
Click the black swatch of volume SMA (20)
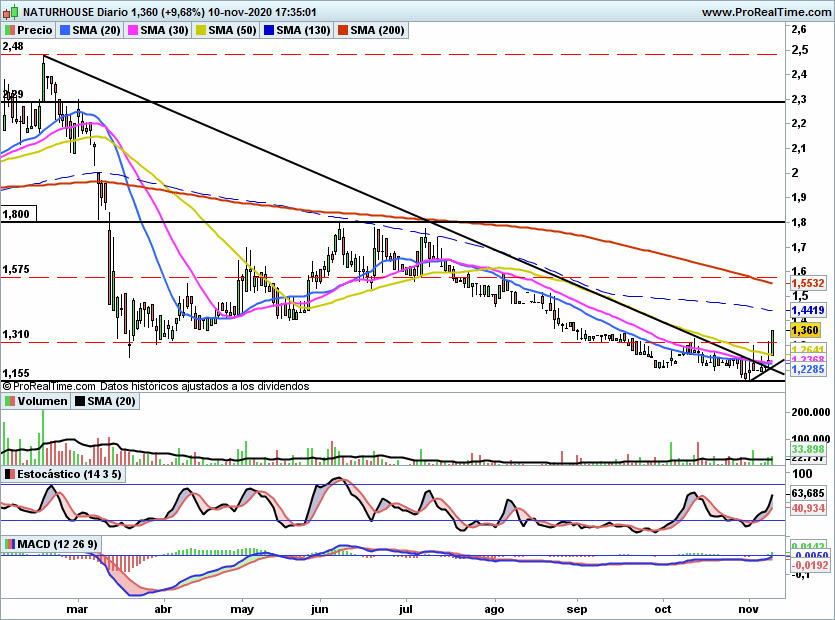[80, 401]
